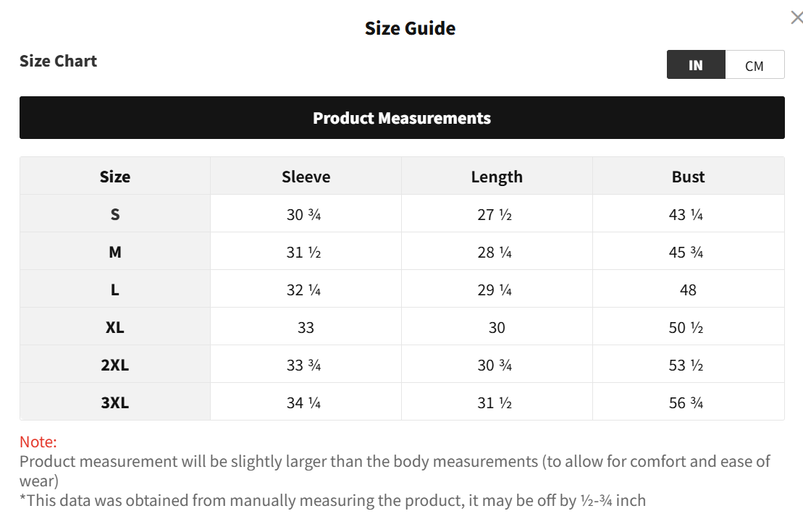Click the Size column header
The width and height of the screenshot is (803, 532).
tap(115, 177)
